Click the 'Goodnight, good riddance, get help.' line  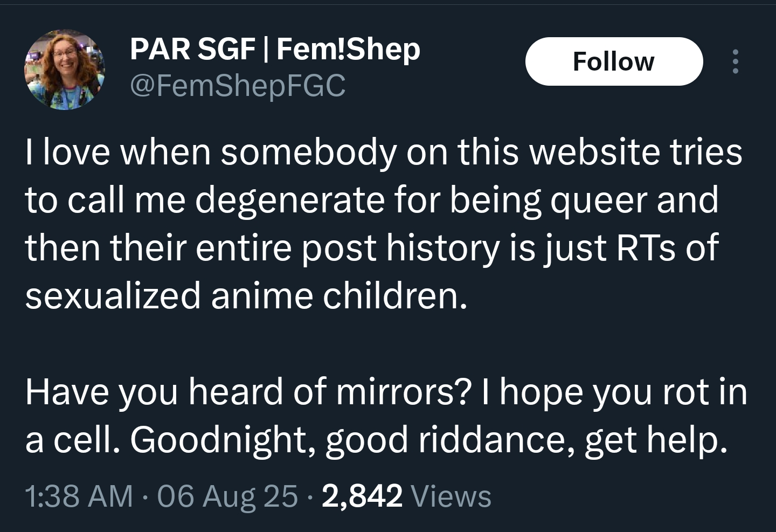tap(428, 439)
